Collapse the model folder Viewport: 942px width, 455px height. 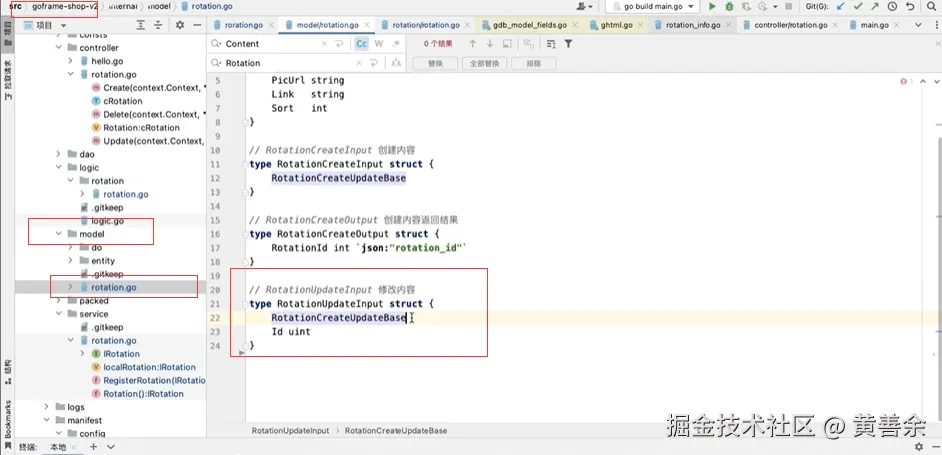pos(59,234)
